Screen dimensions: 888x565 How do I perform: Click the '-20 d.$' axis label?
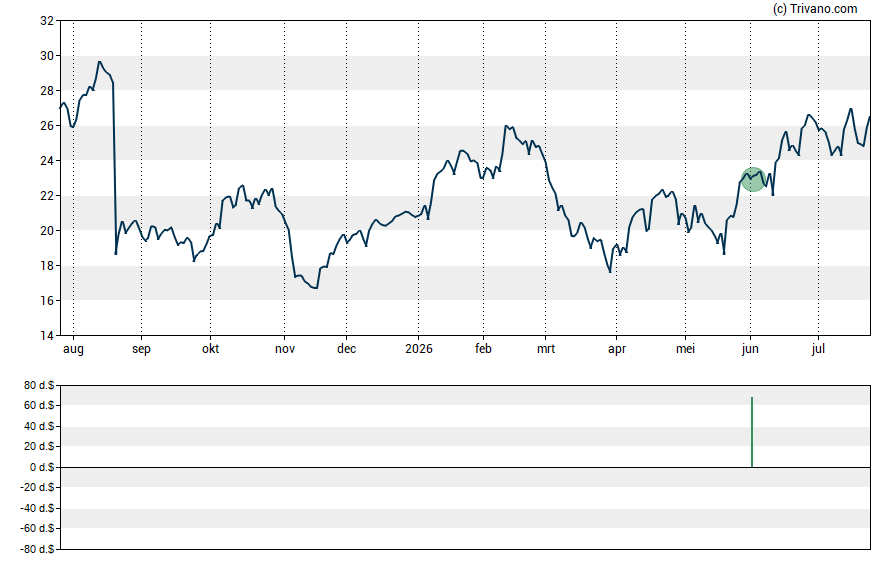click(37, 487)
